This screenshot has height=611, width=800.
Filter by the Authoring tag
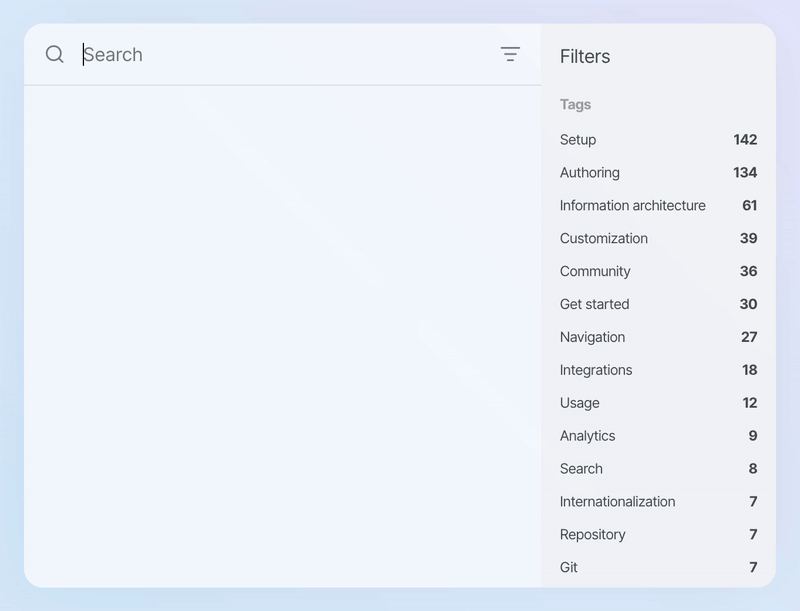point(590,173)
